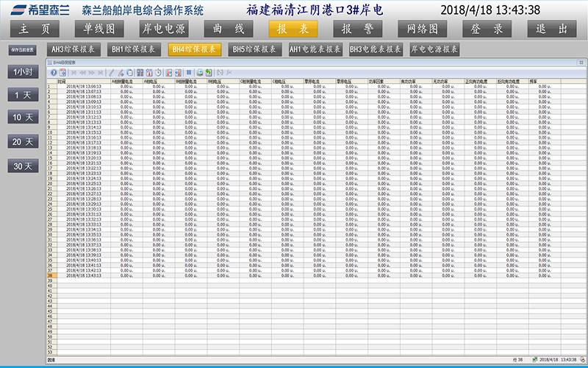Click 保存当前报表 save report button
588x368 pixels.
(22, 49)
